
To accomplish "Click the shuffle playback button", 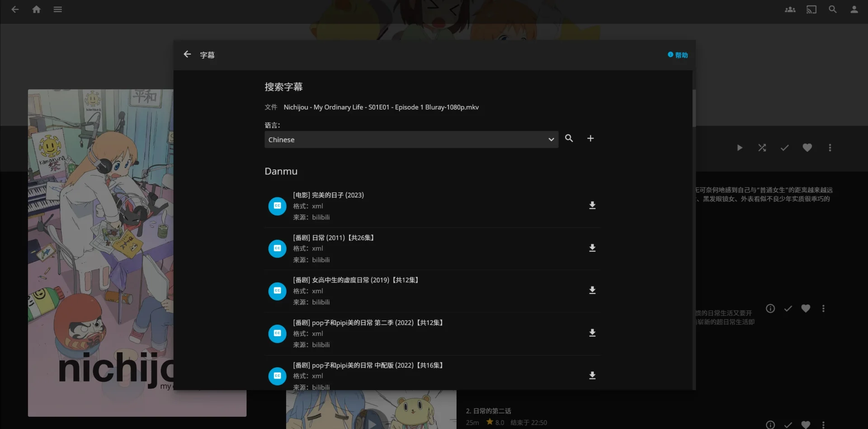I will click(x=762, y=148).
